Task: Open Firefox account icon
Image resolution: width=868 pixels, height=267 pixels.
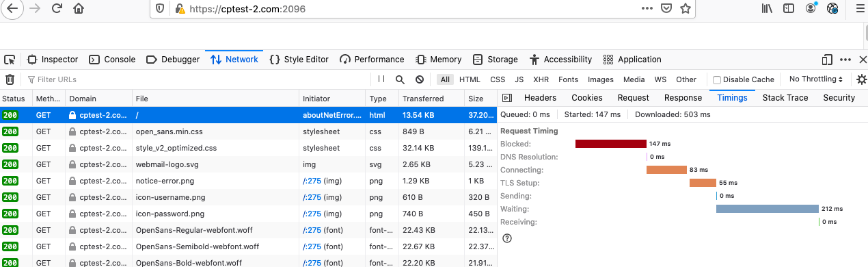Action: [811, 9]
